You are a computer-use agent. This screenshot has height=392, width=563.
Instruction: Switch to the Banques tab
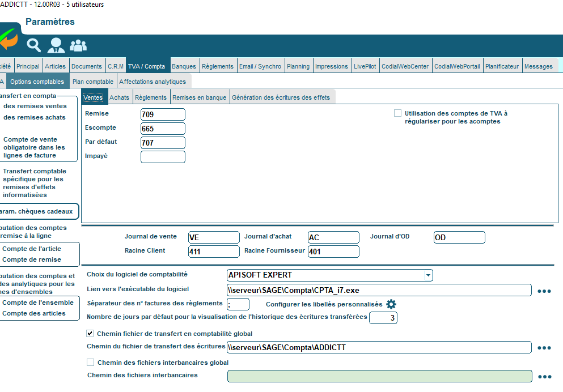(x=184, y=66)
